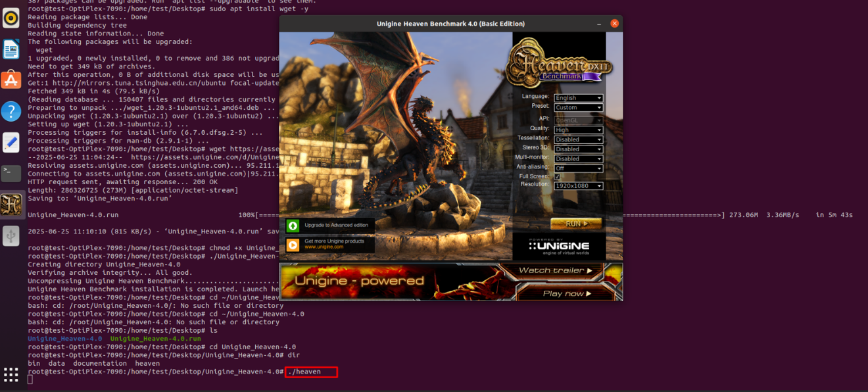The height and width of the screenshot is (392, 868).
Task: Open the Language dropdown
Action: point(578,97)
